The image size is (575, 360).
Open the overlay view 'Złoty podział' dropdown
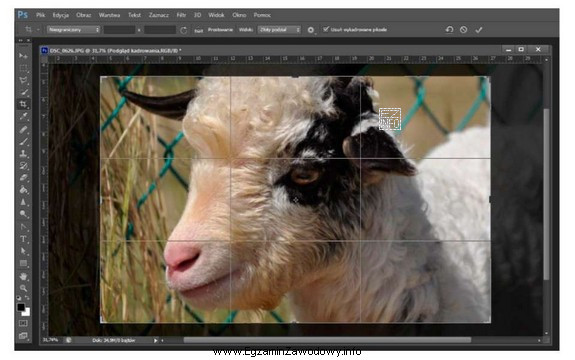coord(279,30)
